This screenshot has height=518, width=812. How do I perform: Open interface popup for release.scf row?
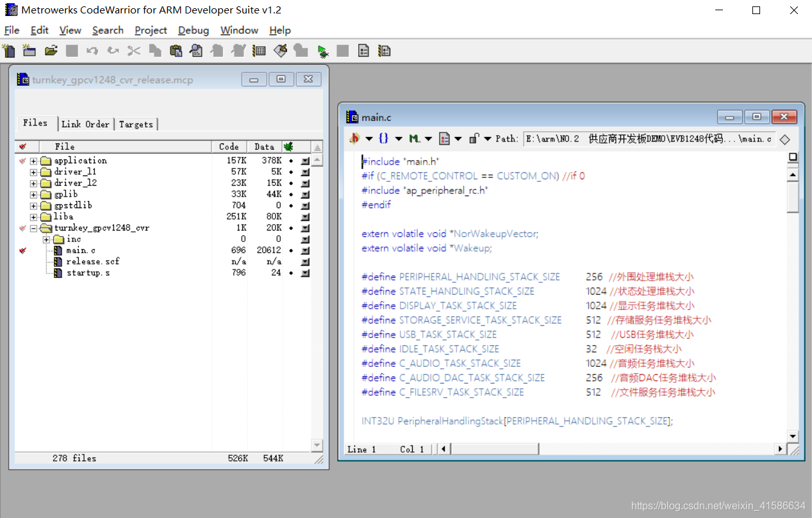(305, 261)
